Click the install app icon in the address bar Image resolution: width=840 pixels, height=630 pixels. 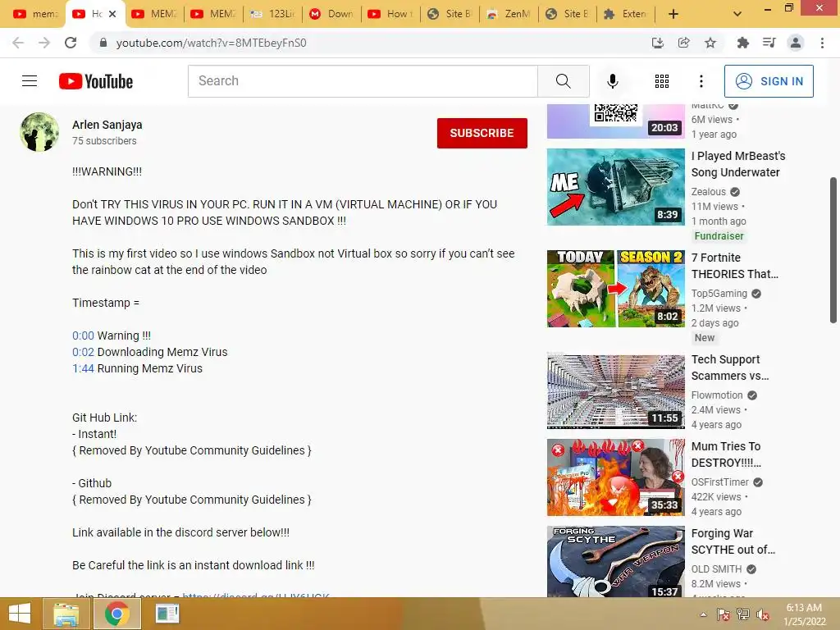tap(657, 43)
